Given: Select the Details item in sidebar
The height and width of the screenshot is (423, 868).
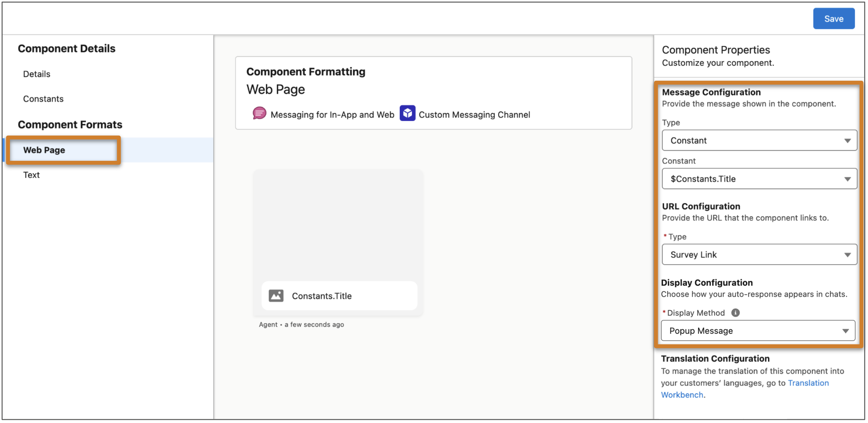Looking at the screenshot, I should [36, 74].
